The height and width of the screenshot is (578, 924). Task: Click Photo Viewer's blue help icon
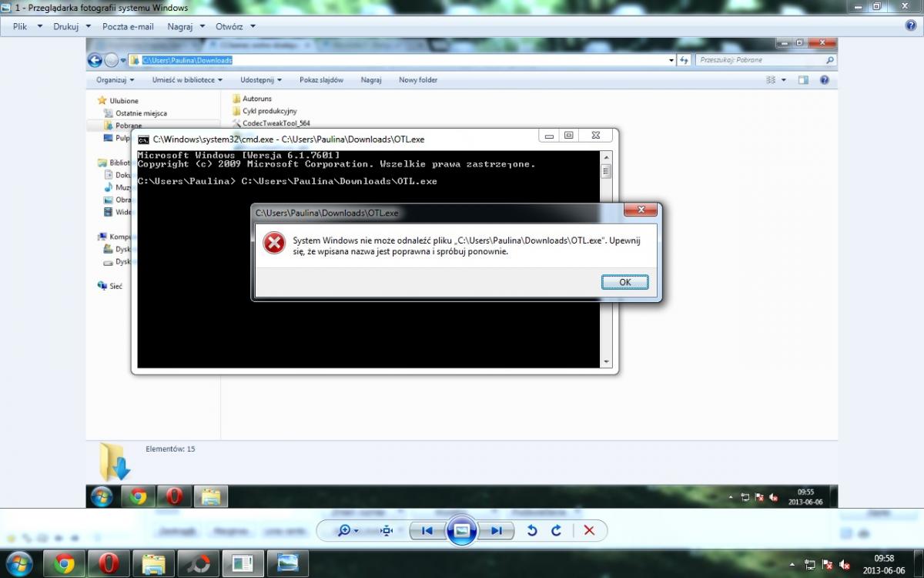point(911,25)
